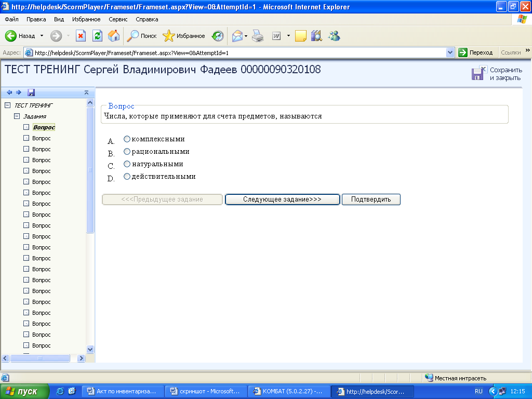Click the Следующее задание>>> button
Screen dimensions: 532x399
282,199
